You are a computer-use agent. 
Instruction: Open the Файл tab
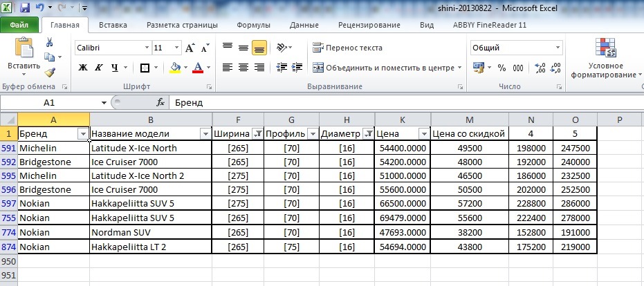[19, 25]
